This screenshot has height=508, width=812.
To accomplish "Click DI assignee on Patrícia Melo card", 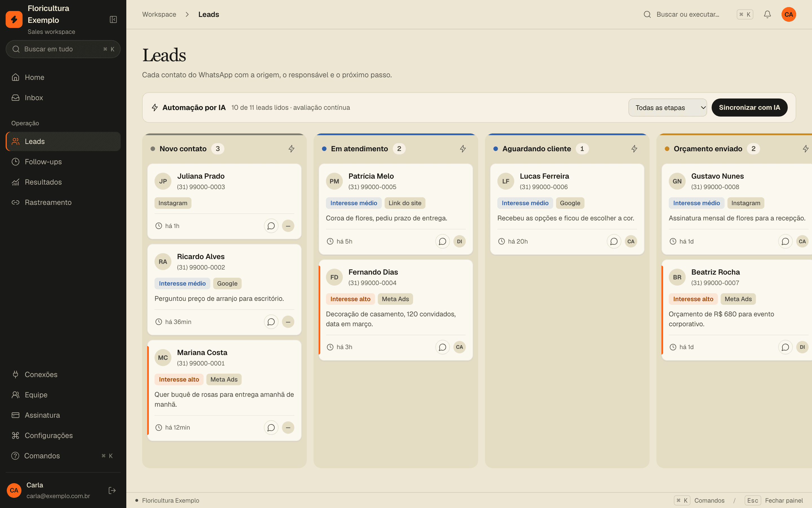I will pos(459,241).
